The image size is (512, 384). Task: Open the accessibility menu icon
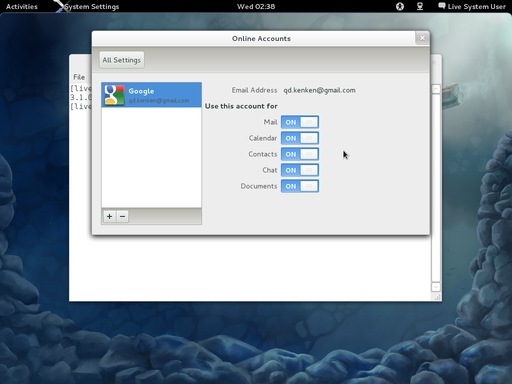(x=400, y=6)
